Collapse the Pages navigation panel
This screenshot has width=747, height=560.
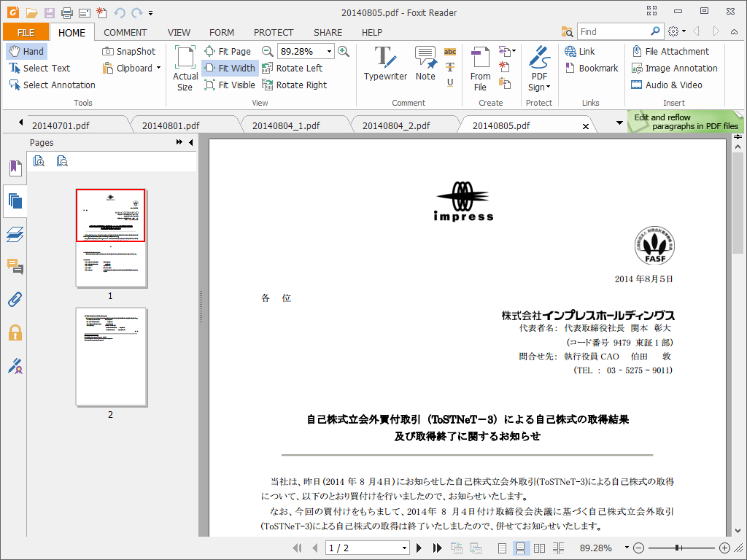coord(191,142)
